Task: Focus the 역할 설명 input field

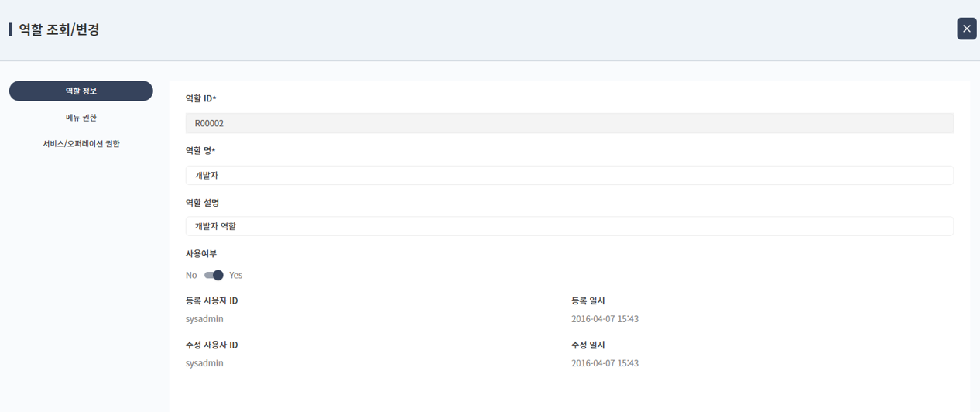Action: [x=569, y=226]
